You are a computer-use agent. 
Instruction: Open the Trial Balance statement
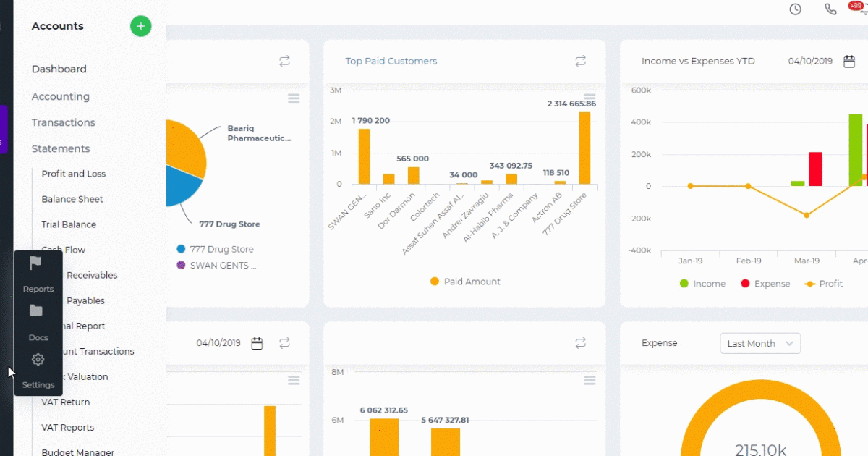[x=69, y=224]
